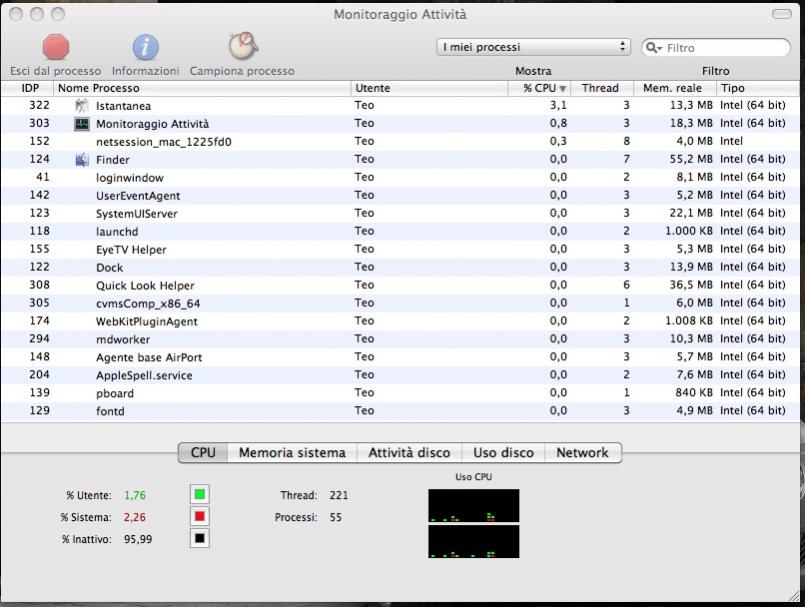Toggle sort on the % CPU column header
The width and height of the screenshot is (805, 607).
[x=539, y=88]
